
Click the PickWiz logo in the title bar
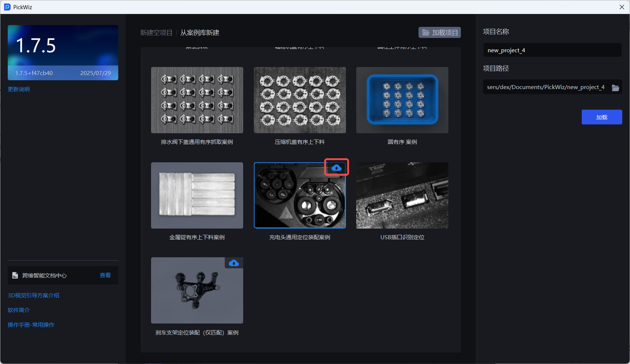(7, 7)
